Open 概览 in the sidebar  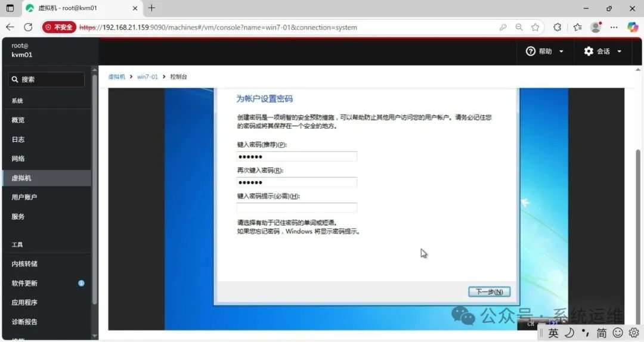click(47, 120)
